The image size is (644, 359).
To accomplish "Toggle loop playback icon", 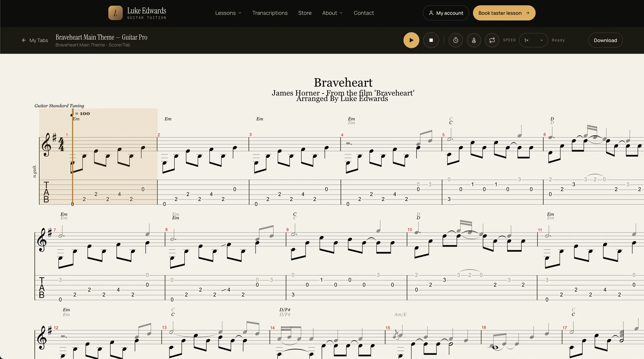I will tap(492, 40).
